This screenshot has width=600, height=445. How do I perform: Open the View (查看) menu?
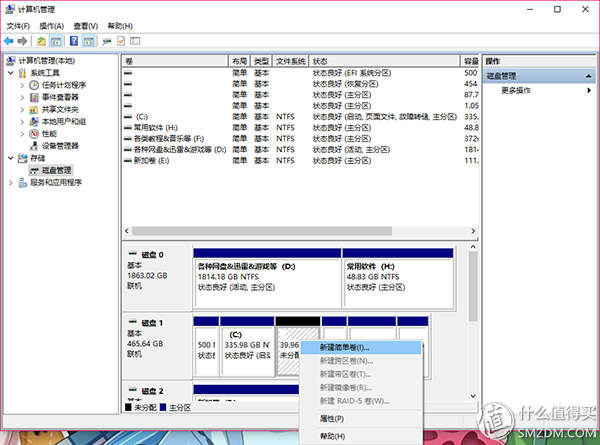(x=86, y=25)
